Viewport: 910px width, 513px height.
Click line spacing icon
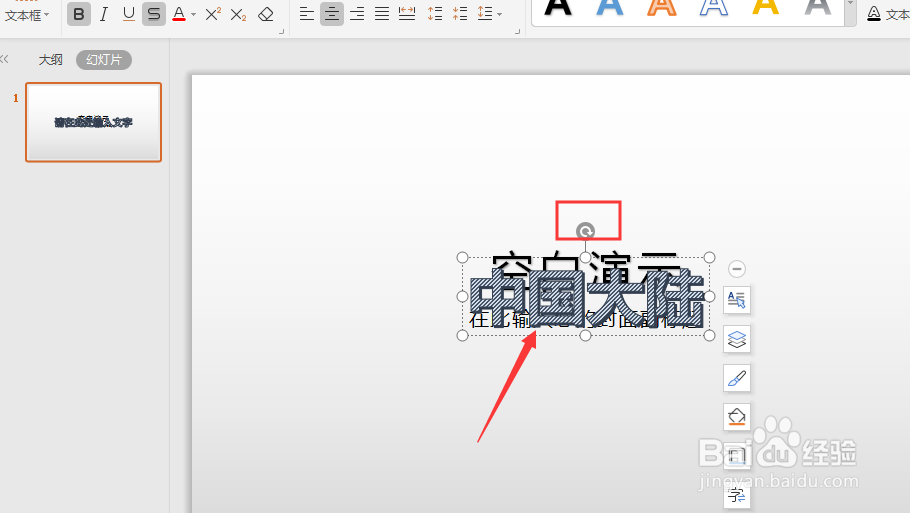pyautogui.click(x=485, y=14)
